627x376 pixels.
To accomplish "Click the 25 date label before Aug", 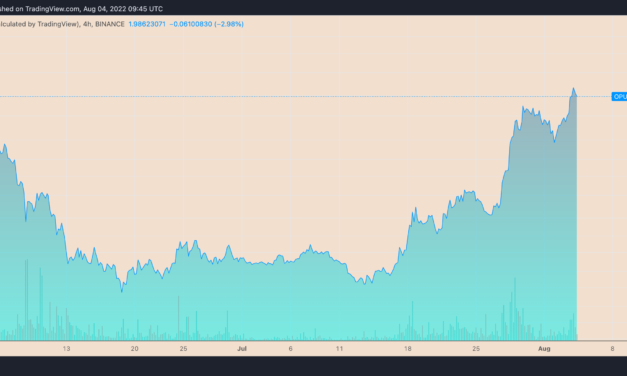I will pos(476,348).
